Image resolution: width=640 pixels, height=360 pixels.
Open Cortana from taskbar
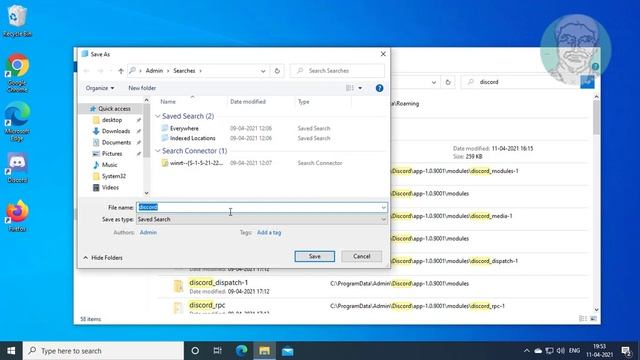195,351
